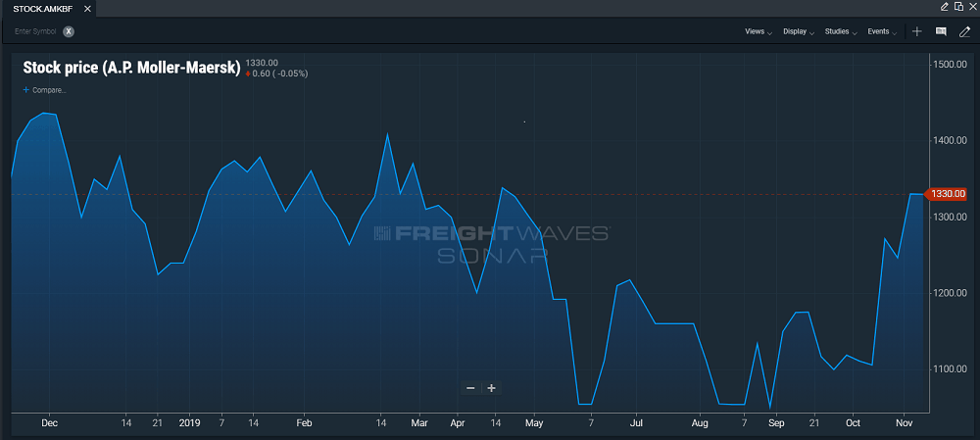Select the STOCK.AMKBF tab
The height and width of the screenshot is (440, 980).
42,8
